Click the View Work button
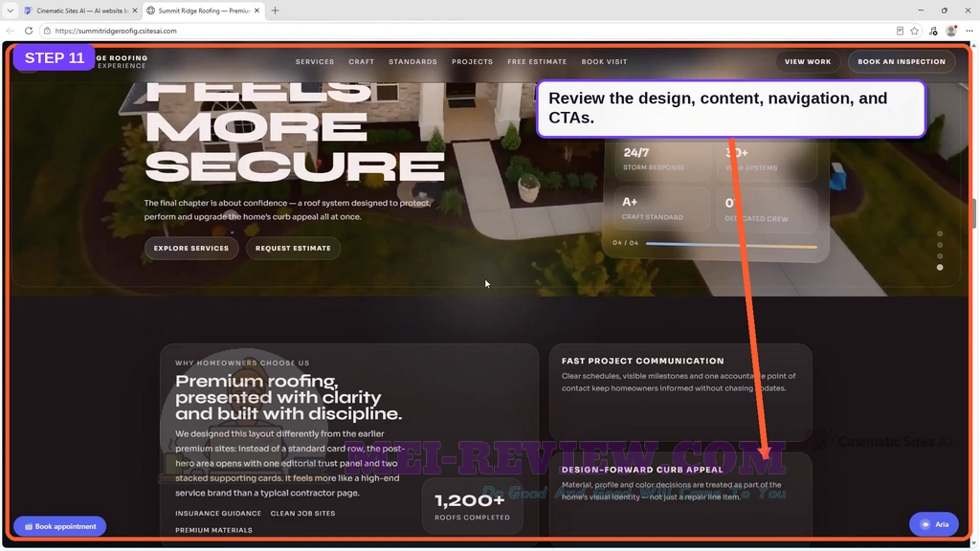This screenshot has width=980, height=551. pyautogui.click(x=808, y=62)
